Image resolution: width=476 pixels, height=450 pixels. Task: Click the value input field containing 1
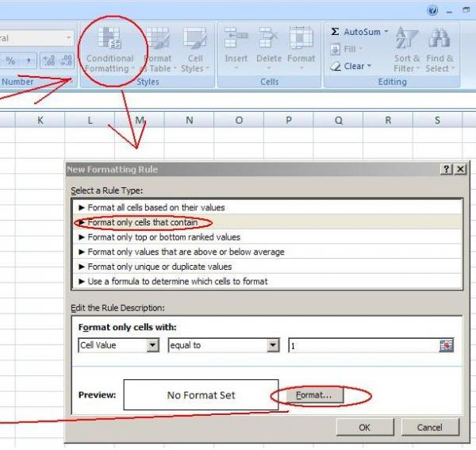[x=361, y=346]
